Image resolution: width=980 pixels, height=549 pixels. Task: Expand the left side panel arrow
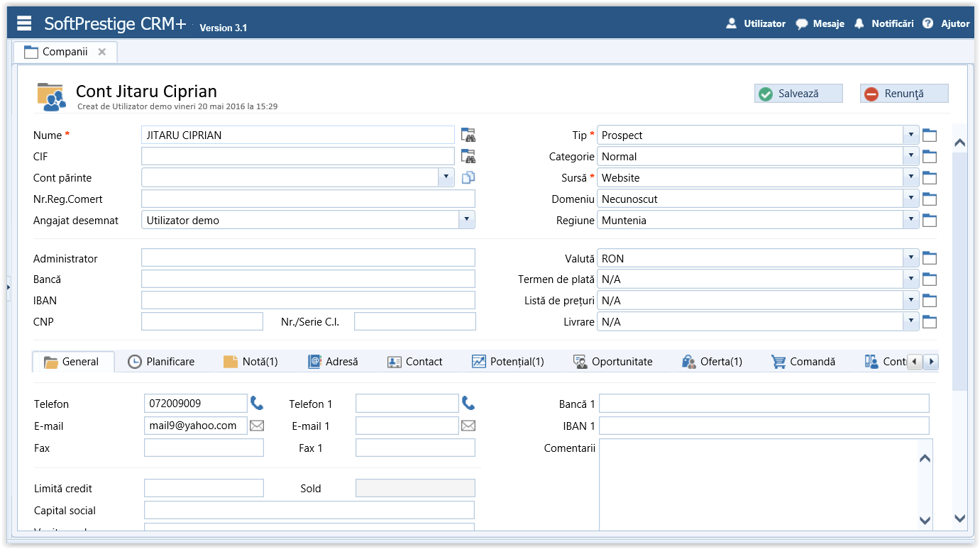[9, 287]
